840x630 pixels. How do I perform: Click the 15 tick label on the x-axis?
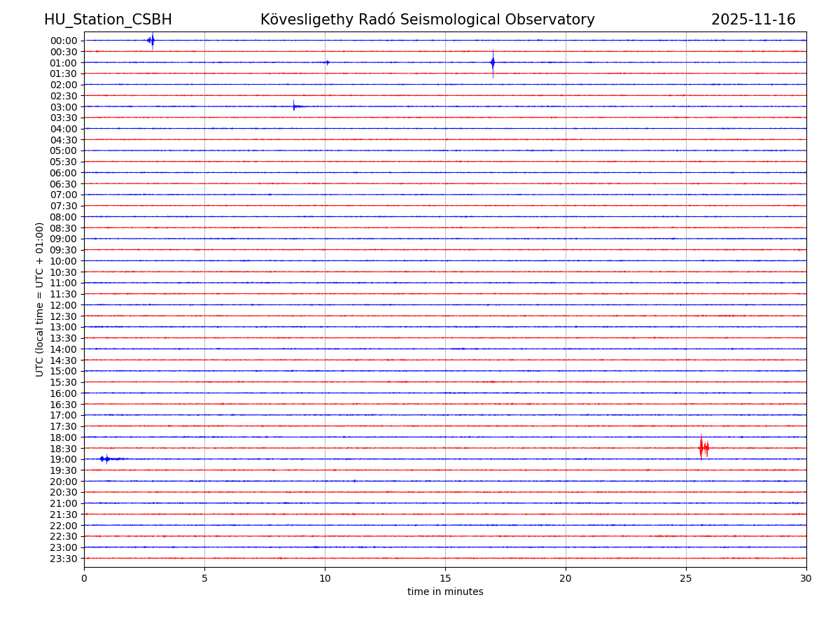(445, 579)
